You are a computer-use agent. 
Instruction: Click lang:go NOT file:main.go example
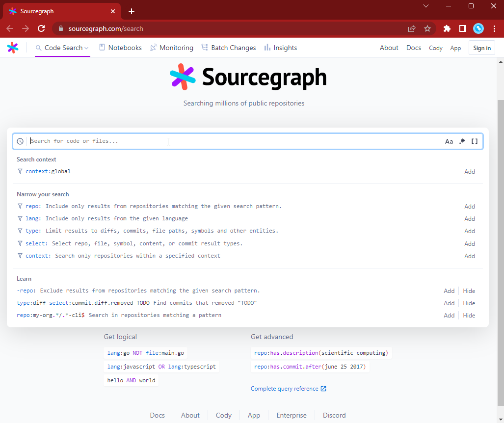point(146,353)
